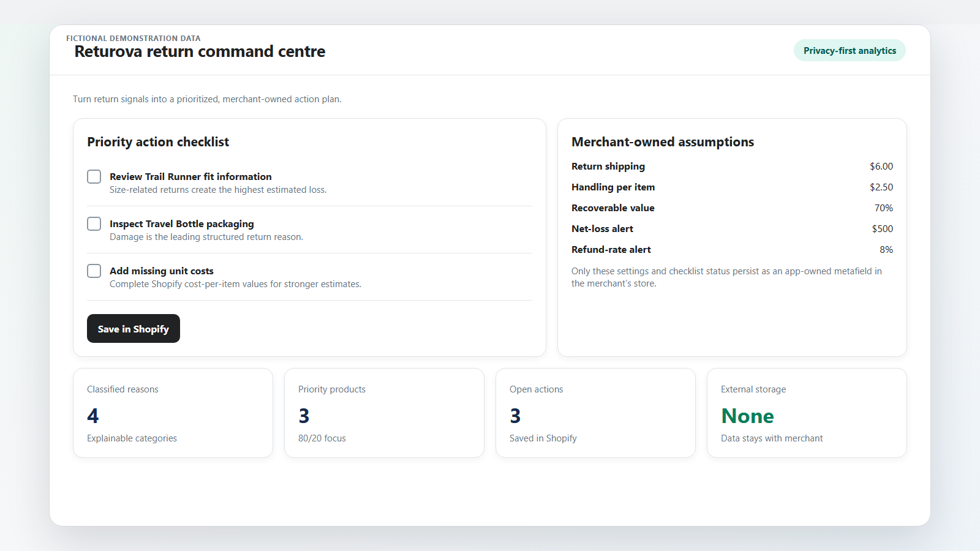Open the Open actions stat card
This screenshot has width=980, height=551.
tap(595, 413)
